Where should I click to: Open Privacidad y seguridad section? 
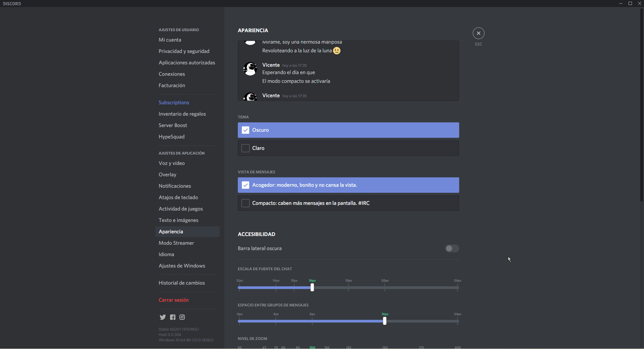184,51
